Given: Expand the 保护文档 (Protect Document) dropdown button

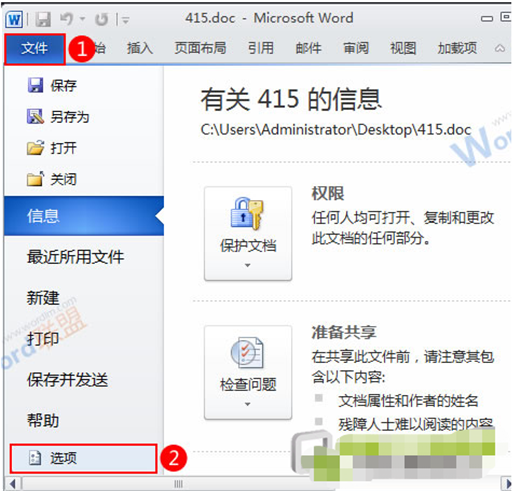Looking at the screenshot, I should [x=248, y=233].
